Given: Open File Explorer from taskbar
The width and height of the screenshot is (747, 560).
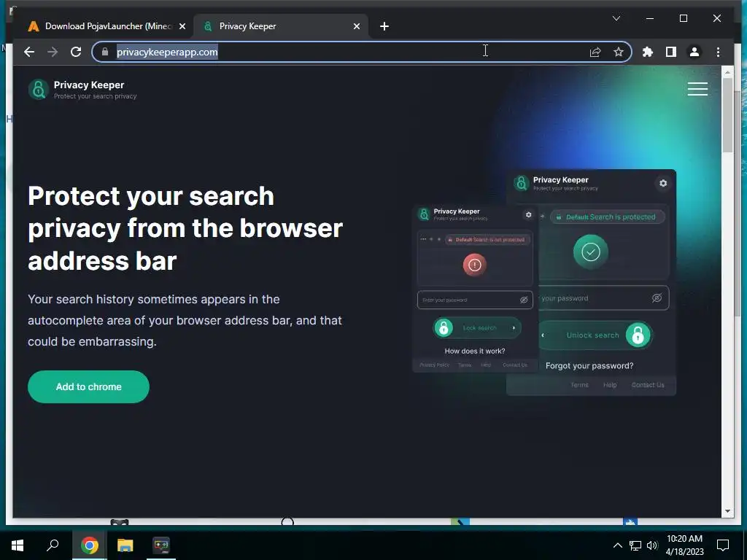Looking at the screenshot, I should point(125,545).
